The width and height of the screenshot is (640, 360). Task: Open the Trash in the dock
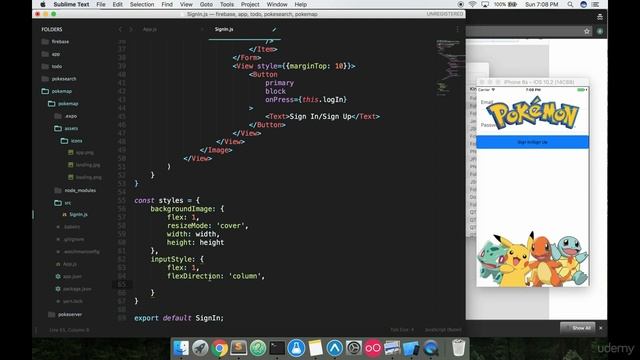pos(459,348)
